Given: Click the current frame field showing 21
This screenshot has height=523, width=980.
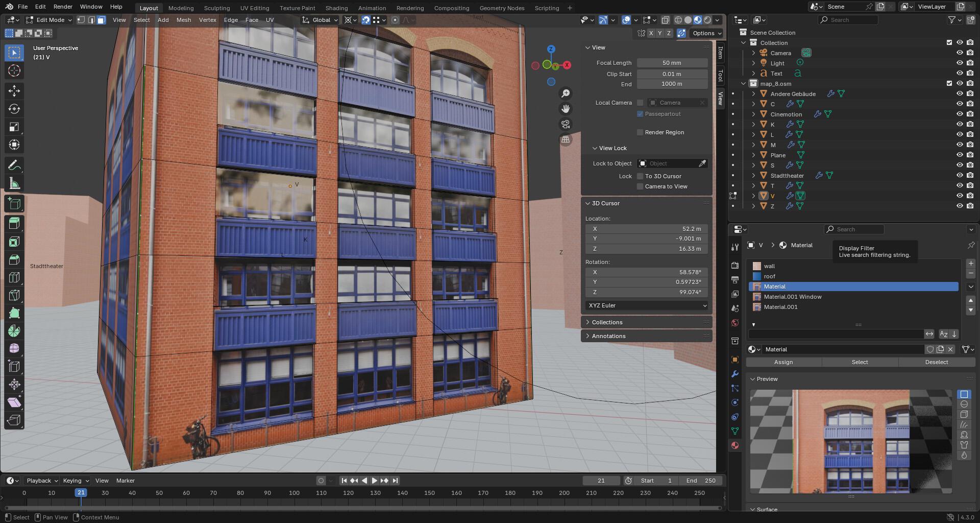Looking at the screenshot, I should point(601,481).
